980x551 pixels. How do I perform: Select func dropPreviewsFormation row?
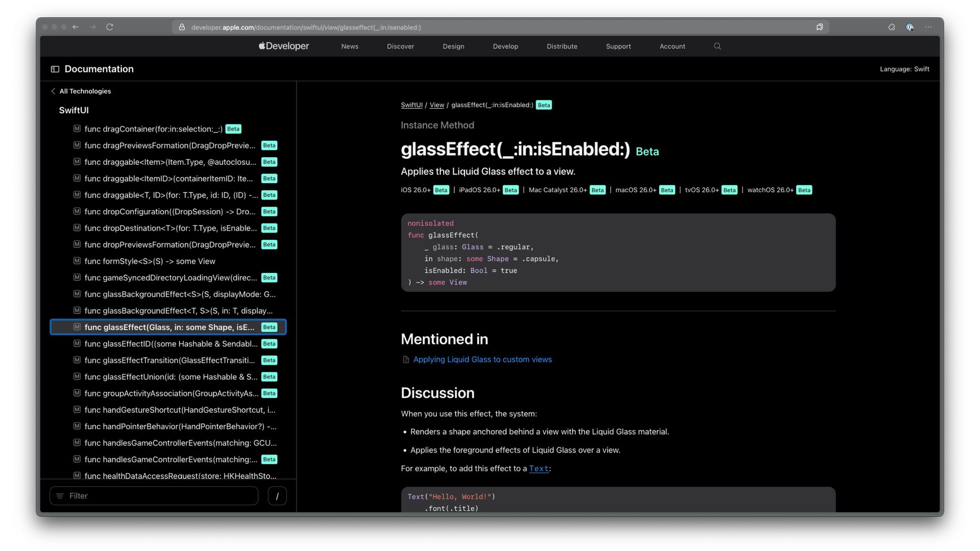click(168, 244)
